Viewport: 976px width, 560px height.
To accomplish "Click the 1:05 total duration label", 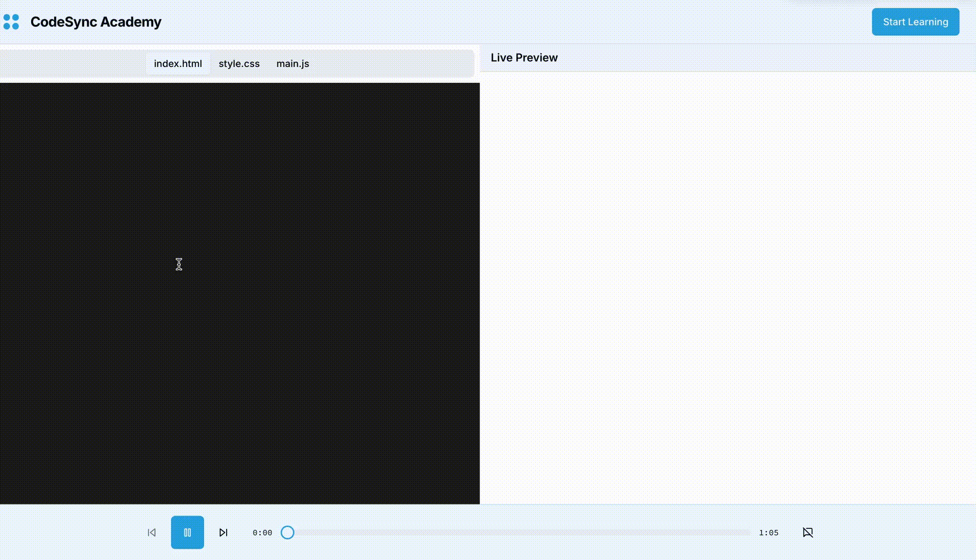I will coord(769,533).
